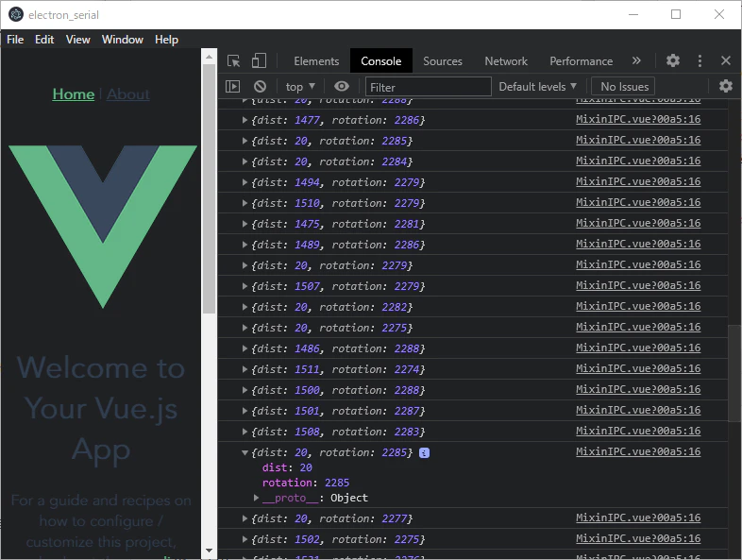Expand the dist 1500, rotation 2288 object
This screenshot has height=560, width=742.
[x=245, y=391]
